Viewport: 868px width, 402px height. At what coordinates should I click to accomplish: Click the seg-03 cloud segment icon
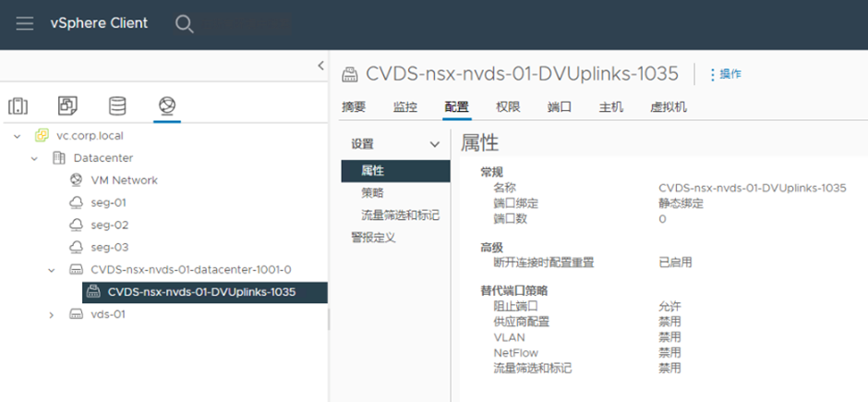click(x=76, y=248)
